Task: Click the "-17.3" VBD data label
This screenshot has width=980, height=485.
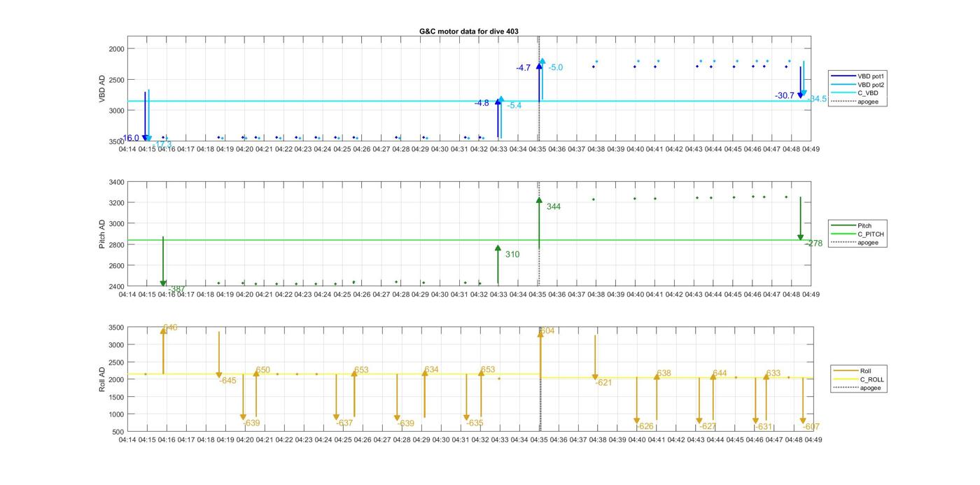Action: (162, 145)
